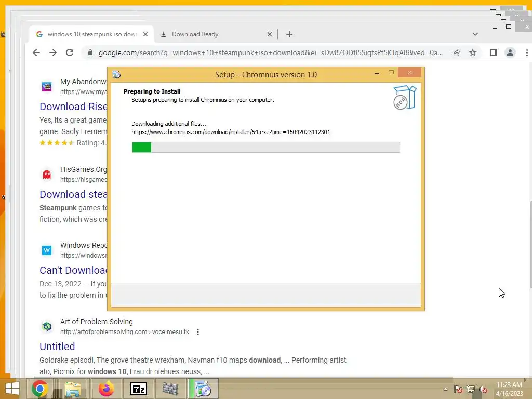This screenshot has height=399, width=532.
Task: Click the artofproblemsolving.com result URL
Action: coord(125,332)
